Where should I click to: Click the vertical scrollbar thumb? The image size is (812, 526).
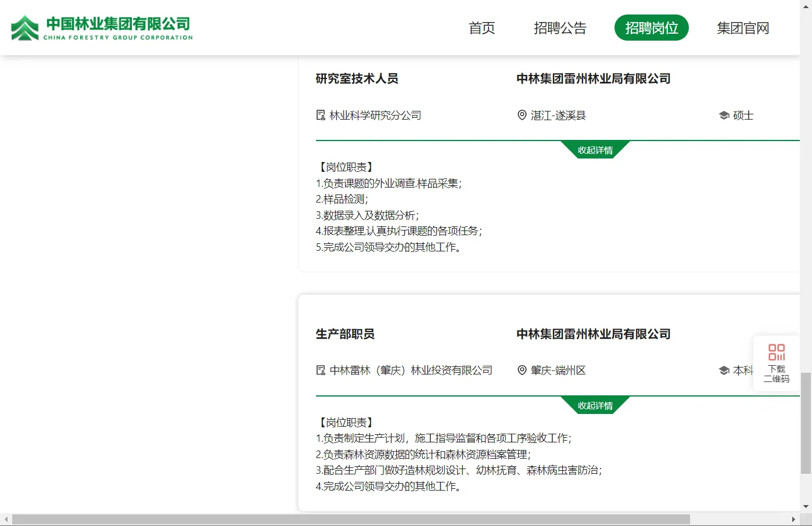click(x=806, y=423)
